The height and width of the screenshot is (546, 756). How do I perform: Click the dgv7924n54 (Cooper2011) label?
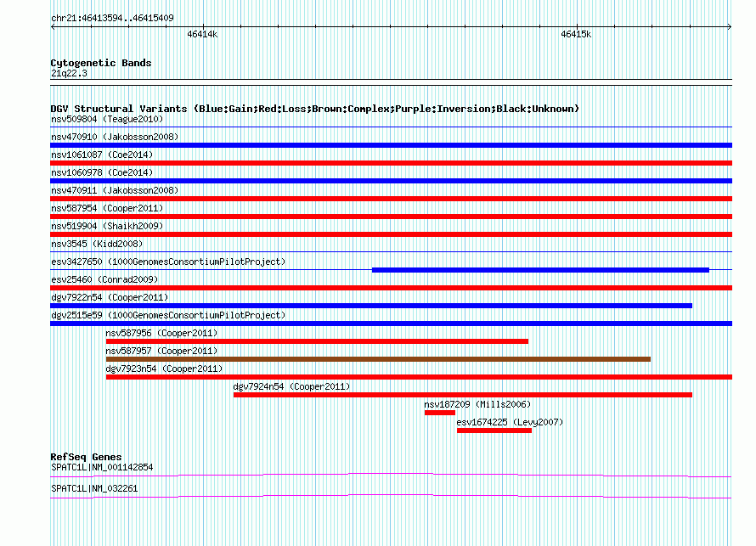291,386
